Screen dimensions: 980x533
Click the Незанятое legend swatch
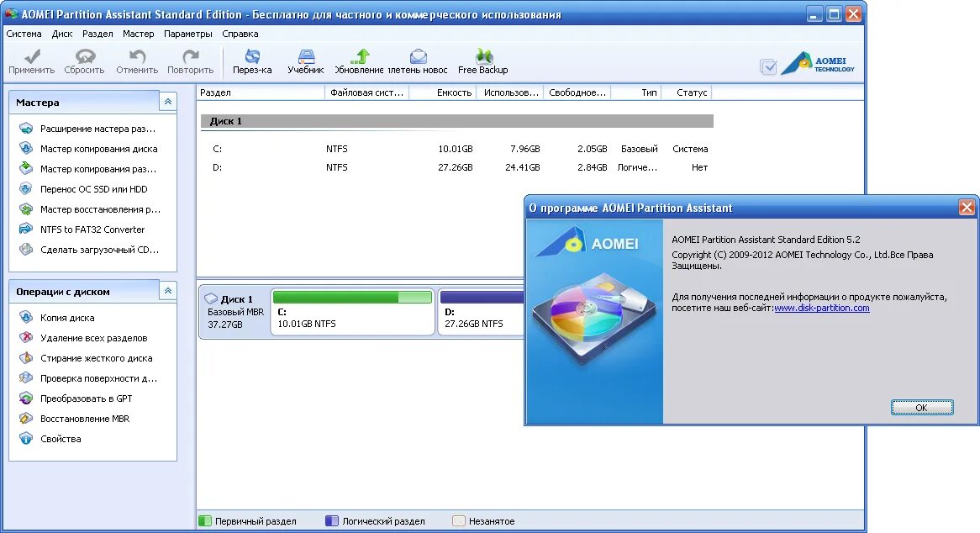[459, 520]
